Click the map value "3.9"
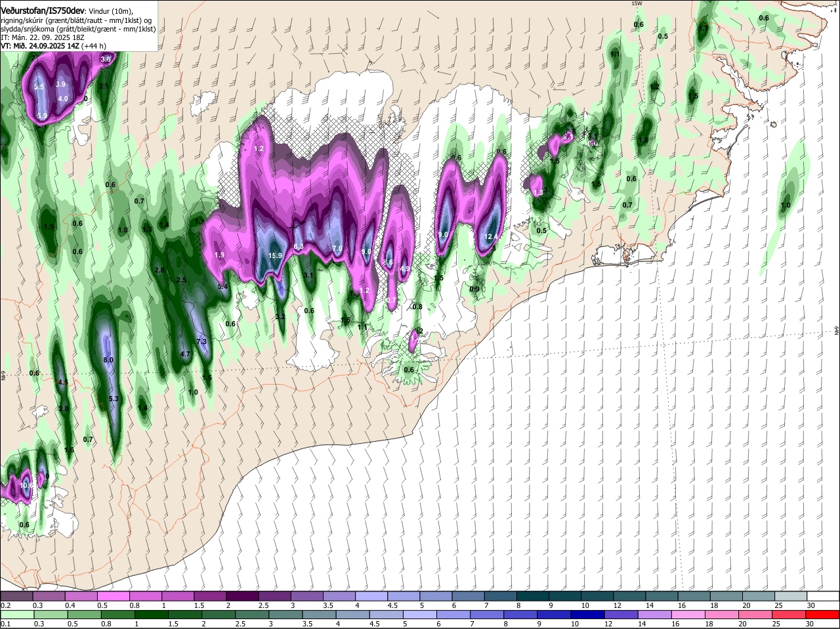Image resolution: width=840 pixels, height=629 pixels. pos(60,84)
